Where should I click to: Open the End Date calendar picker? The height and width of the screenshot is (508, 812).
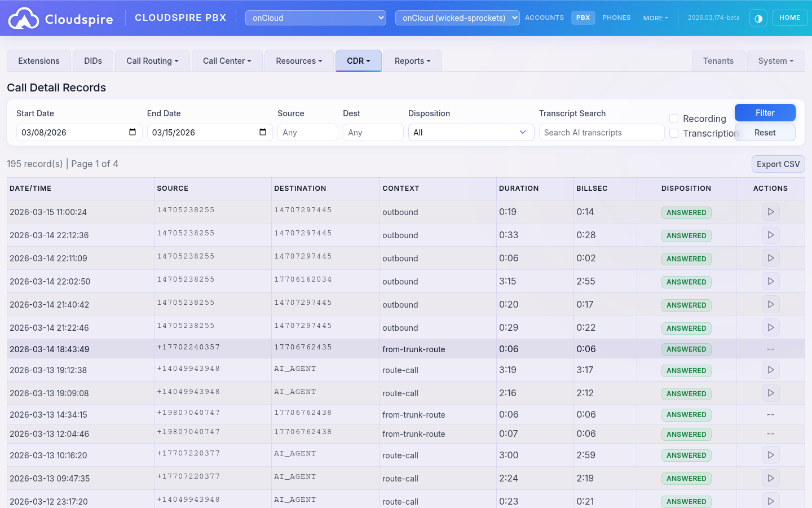coord(262,132)
